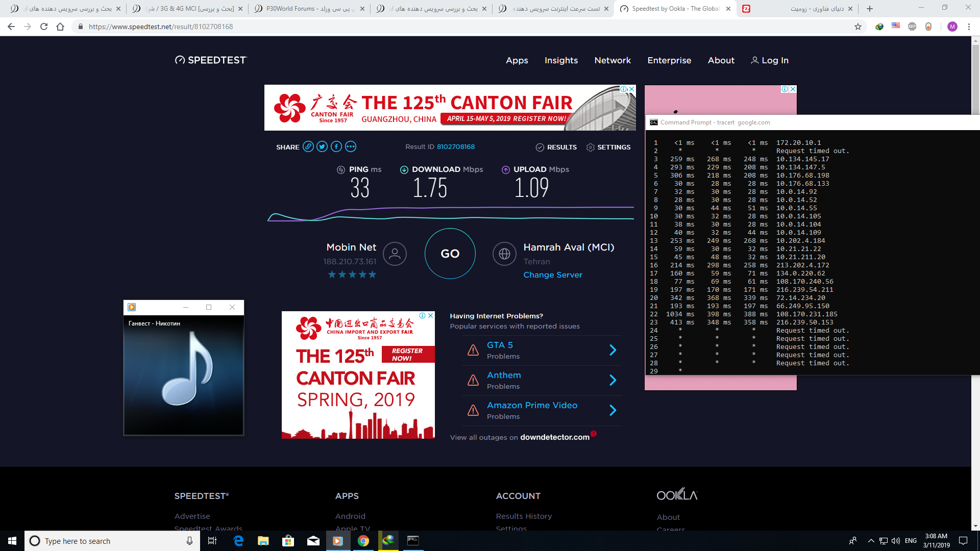Viewport: 980px width, 551px height.
Task: Click Log In in the header
Action: tap(770, 60)
